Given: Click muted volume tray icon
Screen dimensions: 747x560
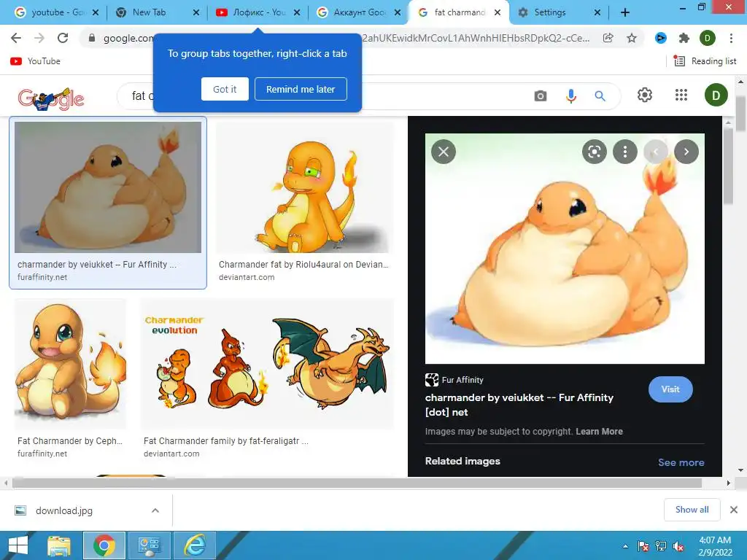Looking at the screenshot, I should 678,546.
